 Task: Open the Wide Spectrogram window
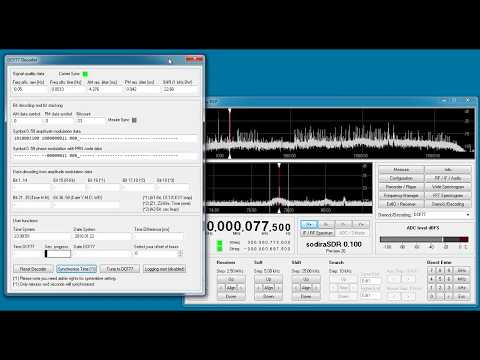(x=448, y=187)
